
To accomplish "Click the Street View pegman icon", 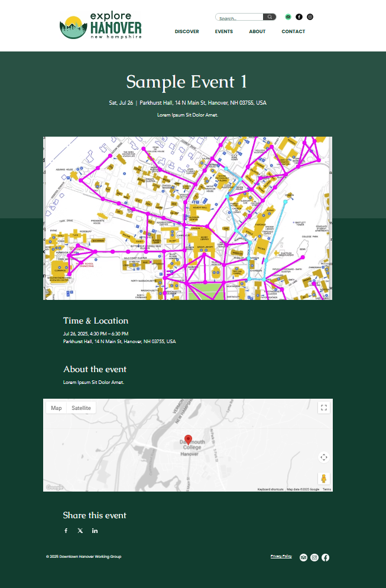I will point(324,479).
